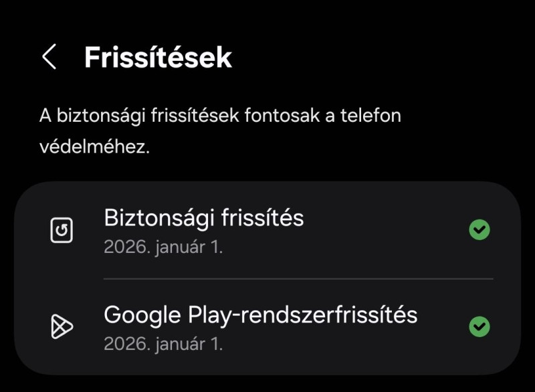The image size is (535, 392).
Task: Open Biztonsági frissítés entry
Action: [267, 230]
